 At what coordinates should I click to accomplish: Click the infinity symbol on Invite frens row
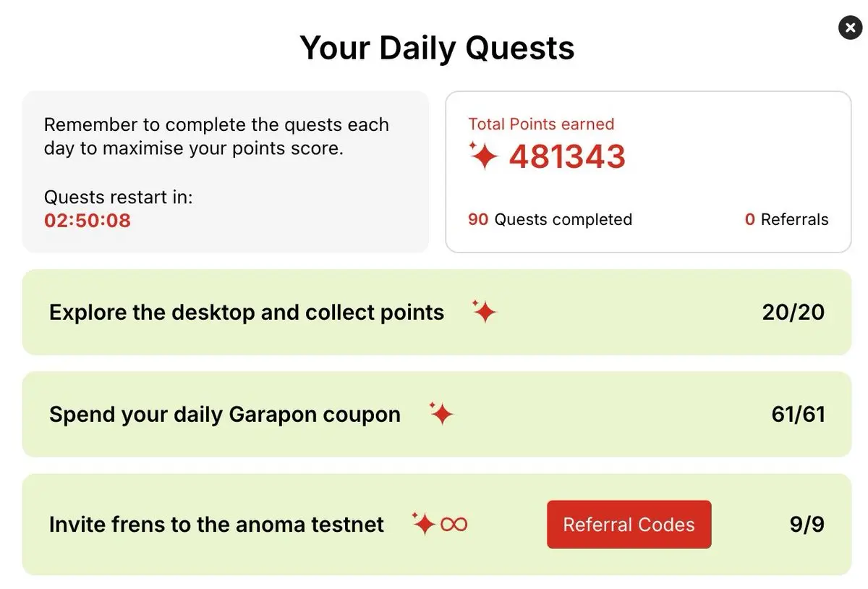454,525
